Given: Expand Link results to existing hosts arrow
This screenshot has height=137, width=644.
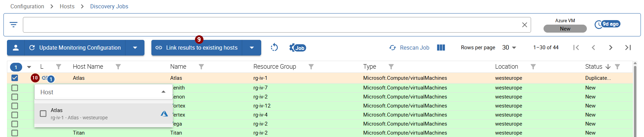Looking at the screenshot, I should pyautogui.click(x=252, y=48).
